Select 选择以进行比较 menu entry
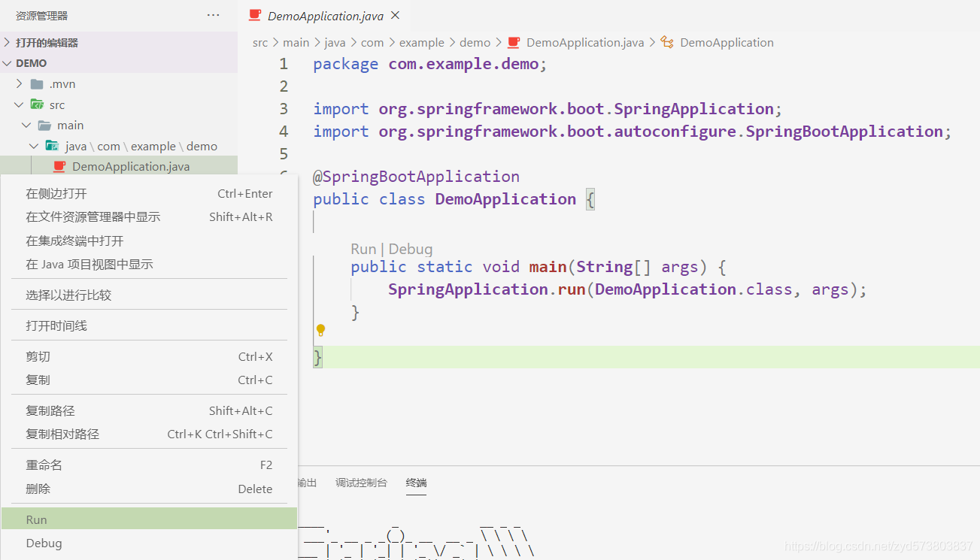Image resolution: width=980 pixels, height=560 pixels. 149,295
